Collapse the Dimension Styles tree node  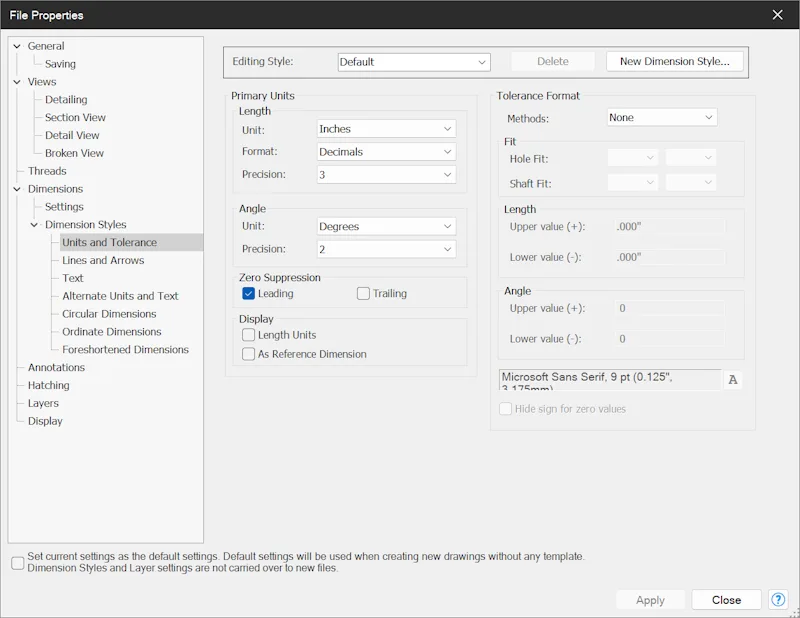(34, 225)
